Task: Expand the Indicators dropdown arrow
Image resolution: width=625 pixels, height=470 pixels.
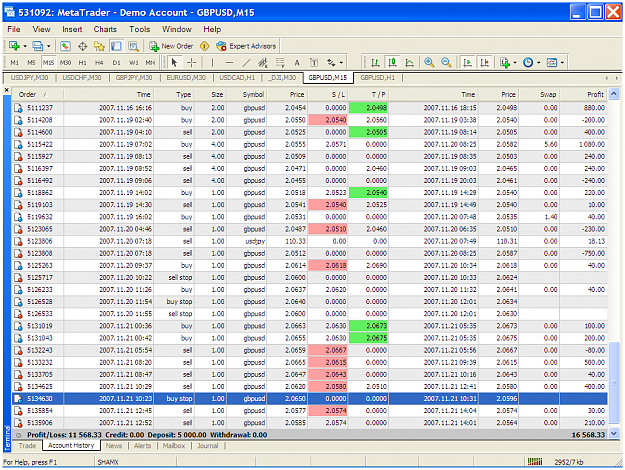Action: 515,63
